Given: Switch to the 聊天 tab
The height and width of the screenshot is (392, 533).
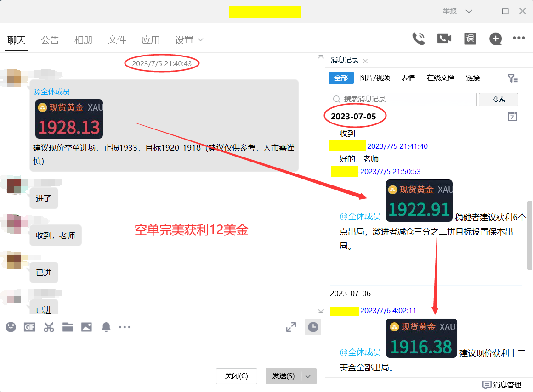Looking at the screenshot, I should click(x=17, y=40).
